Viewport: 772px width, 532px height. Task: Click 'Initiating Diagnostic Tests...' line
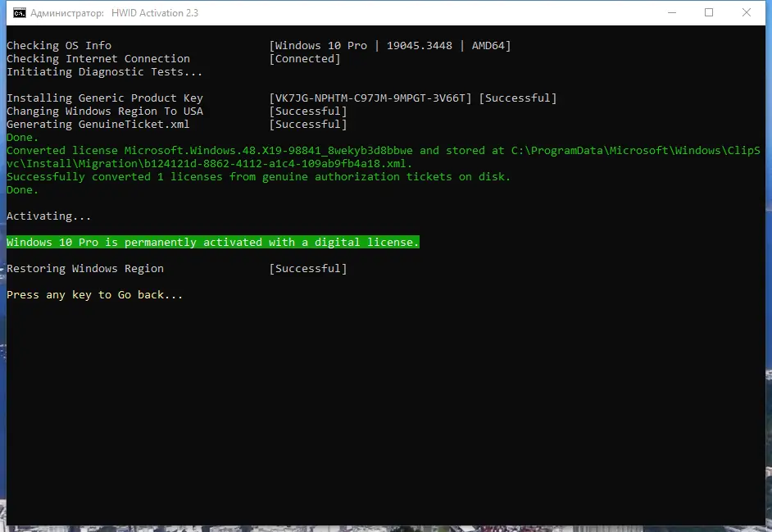tap(104, 72)
